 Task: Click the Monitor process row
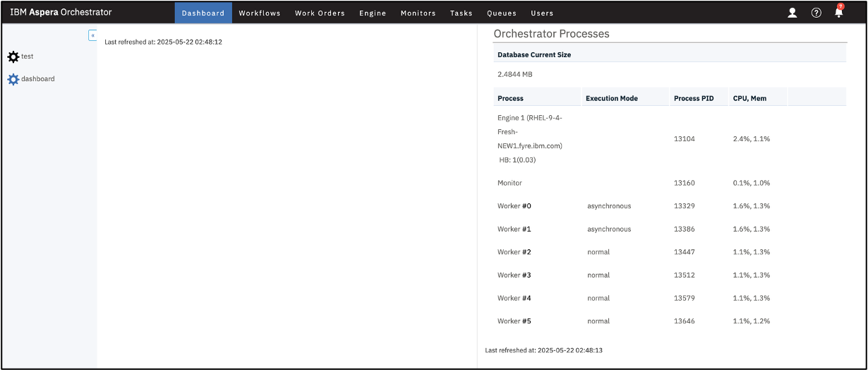pyautogui.click(x=670, y=183)
